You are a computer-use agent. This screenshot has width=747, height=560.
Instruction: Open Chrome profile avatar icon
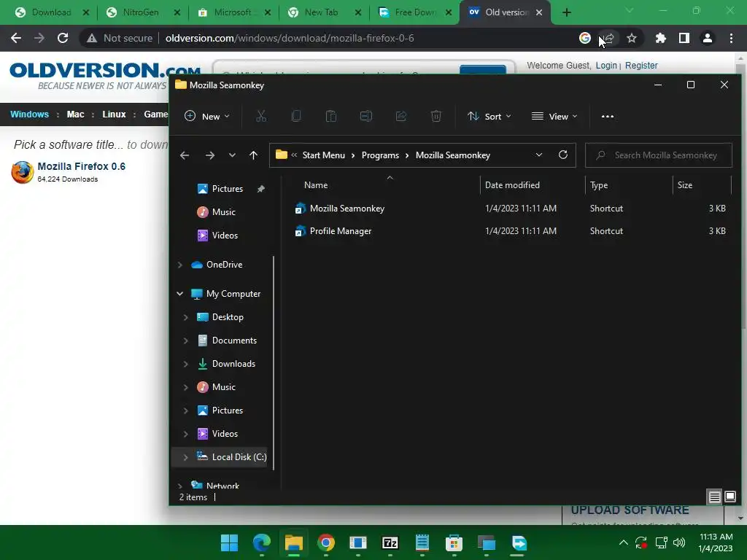pyautogui.click(x=708, y=38)
